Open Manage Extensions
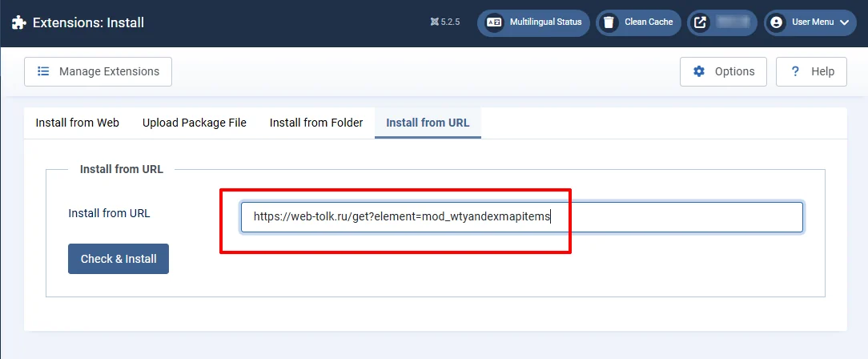The image size is (868, 359). click(x=98, y=71)
